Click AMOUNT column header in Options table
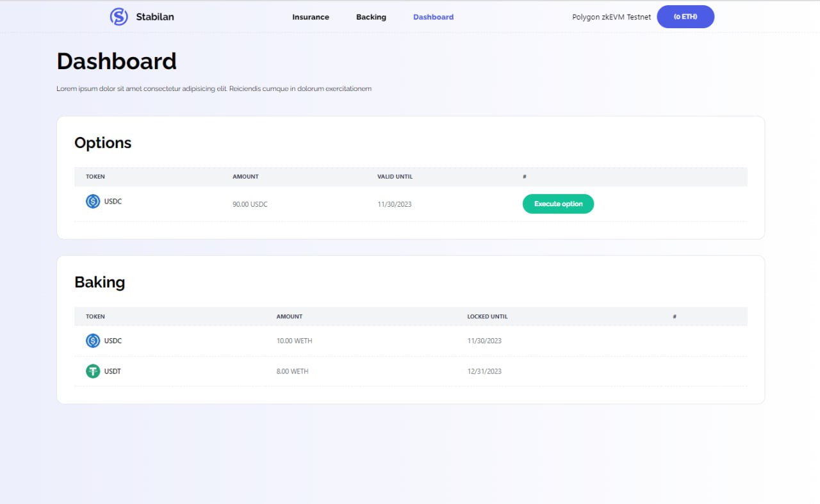Image resolution: width=820 pixels, height=504 pixels. (245, 177)
